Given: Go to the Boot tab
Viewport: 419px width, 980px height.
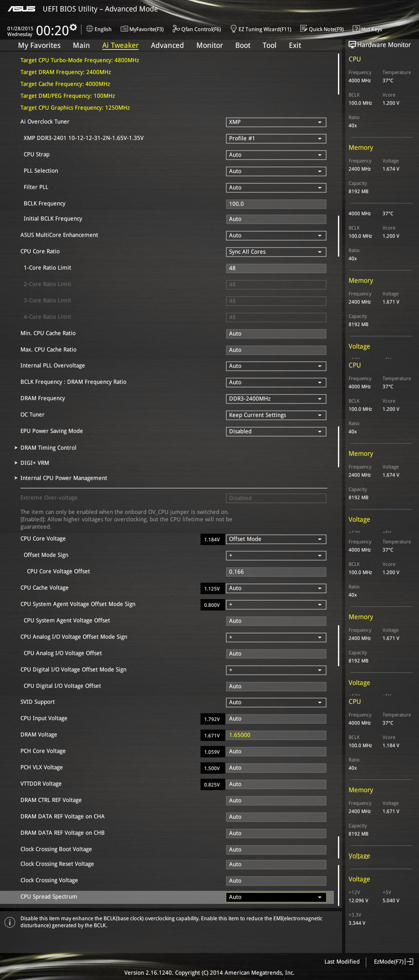Looking at the screenshot, I should [243, 45].
